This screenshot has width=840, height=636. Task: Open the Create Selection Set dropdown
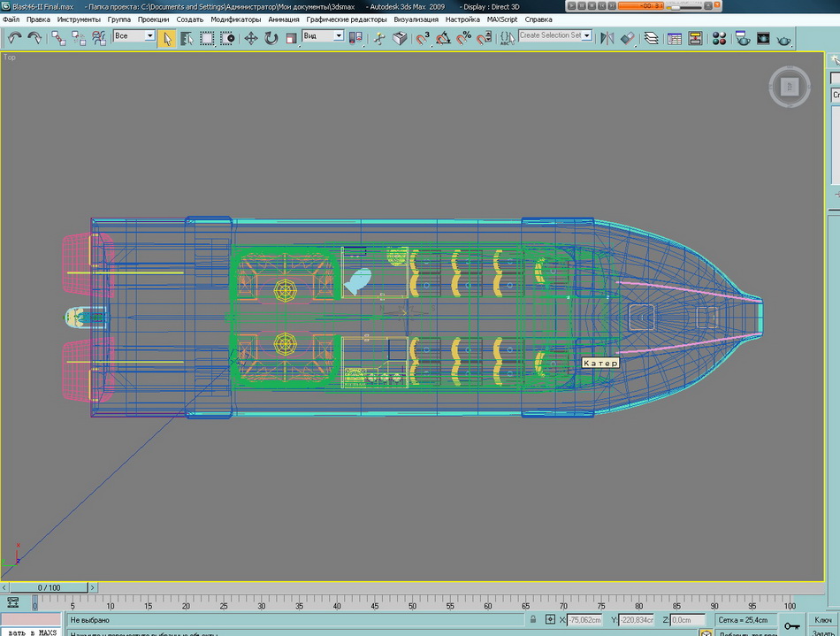(x=555, y=35)
